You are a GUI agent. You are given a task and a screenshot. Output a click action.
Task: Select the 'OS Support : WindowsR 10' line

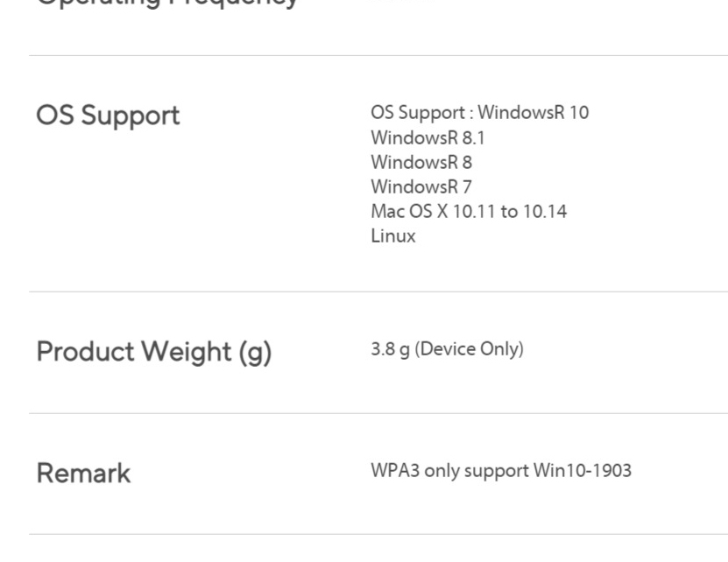(479, 113)
